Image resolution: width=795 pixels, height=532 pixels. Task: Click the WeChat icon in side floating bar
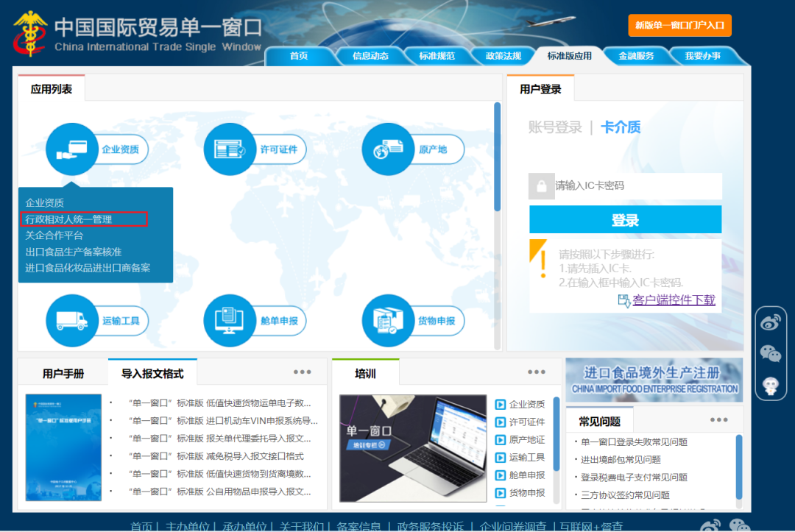pyautogui.click(x=771, y=353)
